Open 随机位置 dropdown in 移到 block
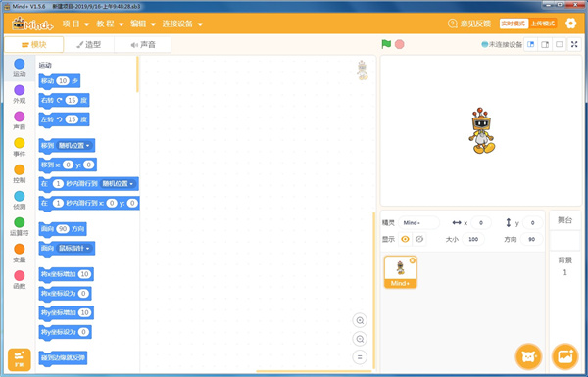 pyautogui.click(x=74, y=145)
